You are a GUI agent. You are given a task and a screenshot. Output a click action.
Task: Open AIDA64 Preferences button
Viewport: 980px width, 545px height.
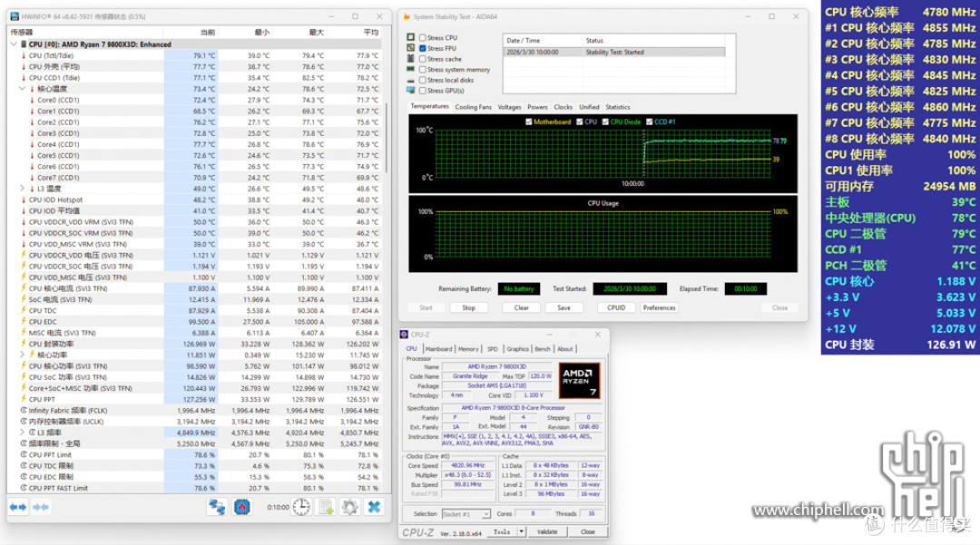coord(659,307)
